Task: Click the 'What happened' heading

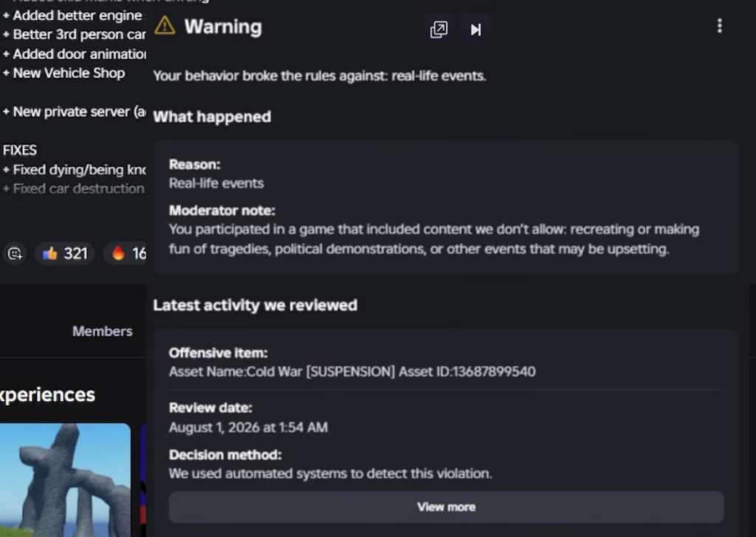Action: (x=212, y=117)
